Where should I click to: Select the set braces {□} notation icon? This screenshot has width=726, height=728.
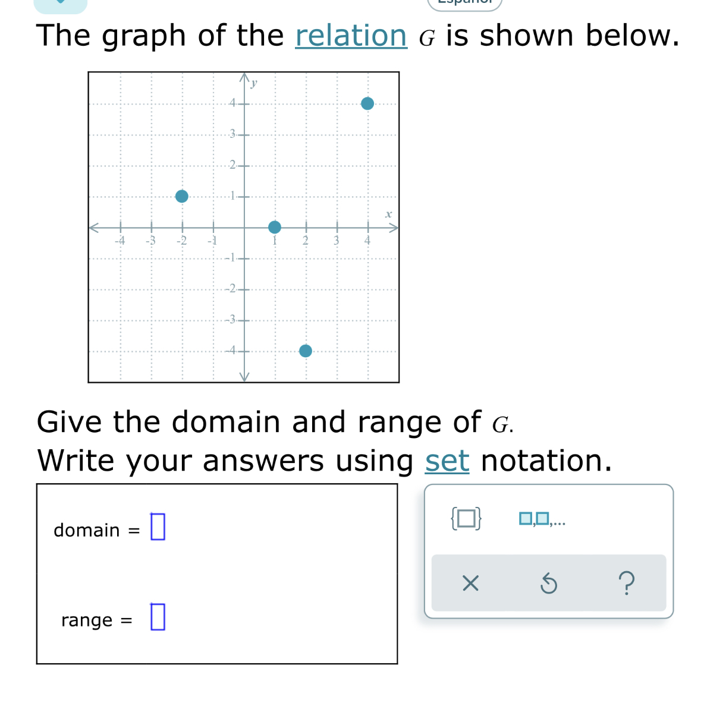click(466, 519)
